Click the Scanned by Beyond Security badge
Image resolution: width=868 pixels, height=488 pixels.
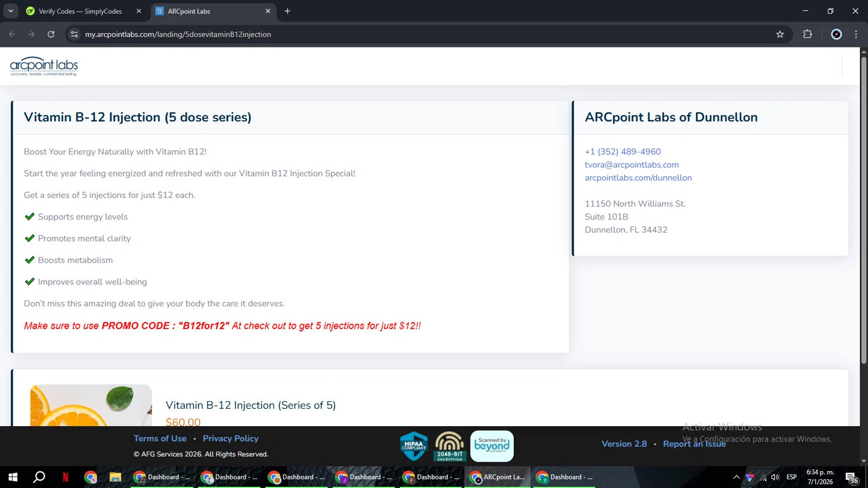coord(492,446)
